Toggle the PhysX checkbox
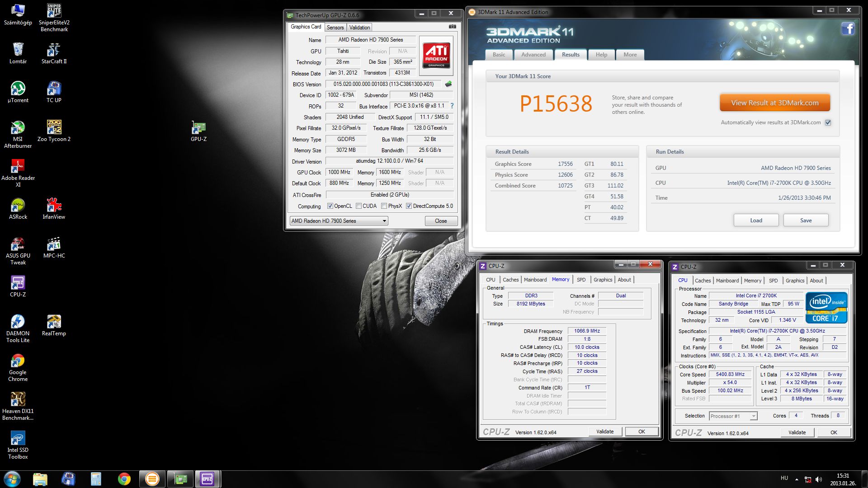This screenshot has width=868, height=488. tap(384, 206)
